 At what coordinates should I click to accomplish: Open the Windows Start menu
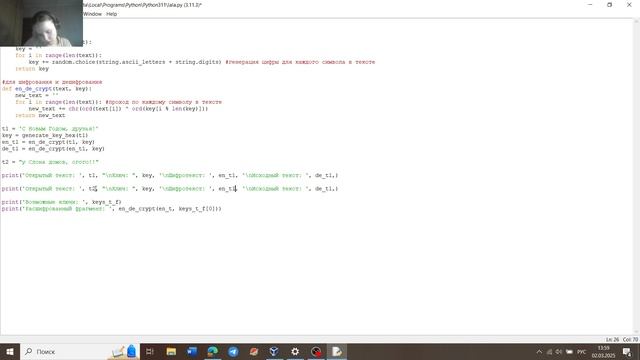(x=10, y=351)
